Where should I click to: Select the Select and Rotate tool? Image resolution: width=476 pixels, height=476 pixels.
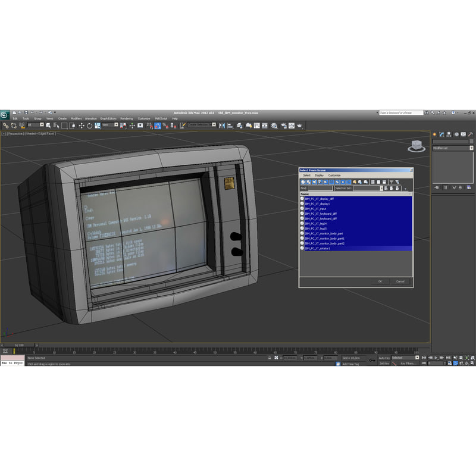(x=90, y=126)
